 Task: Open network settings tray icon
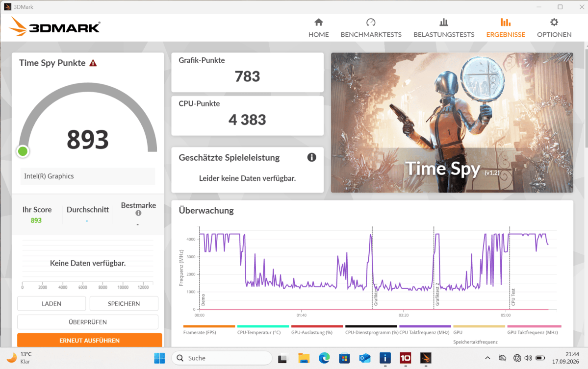pos(517,358)
